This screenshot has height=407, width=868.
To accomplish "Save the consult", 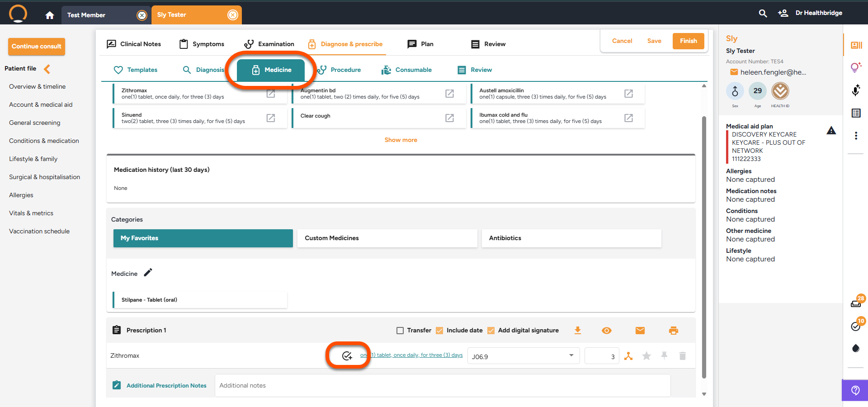I will coord(654,41).
